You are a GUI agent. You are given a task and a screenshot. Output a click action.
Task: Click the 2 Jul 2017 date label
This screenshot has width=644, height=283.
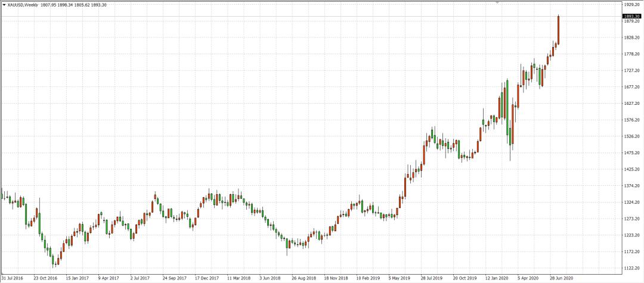(141, 277)
